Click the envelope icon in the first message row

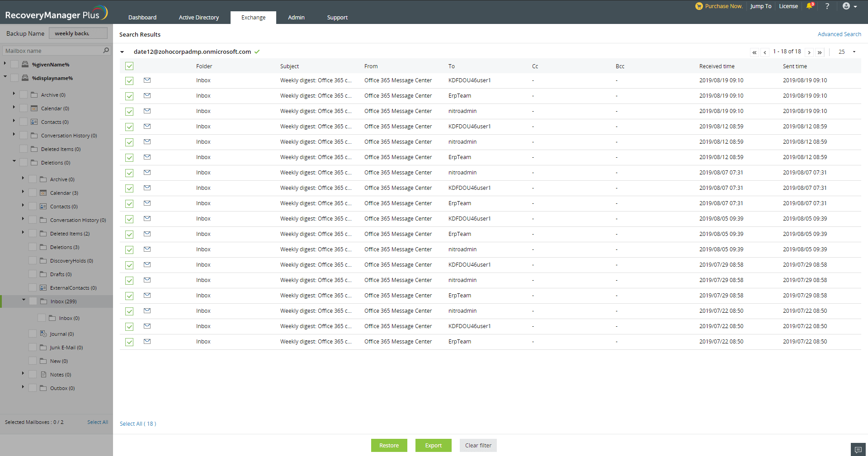(147, 80)
